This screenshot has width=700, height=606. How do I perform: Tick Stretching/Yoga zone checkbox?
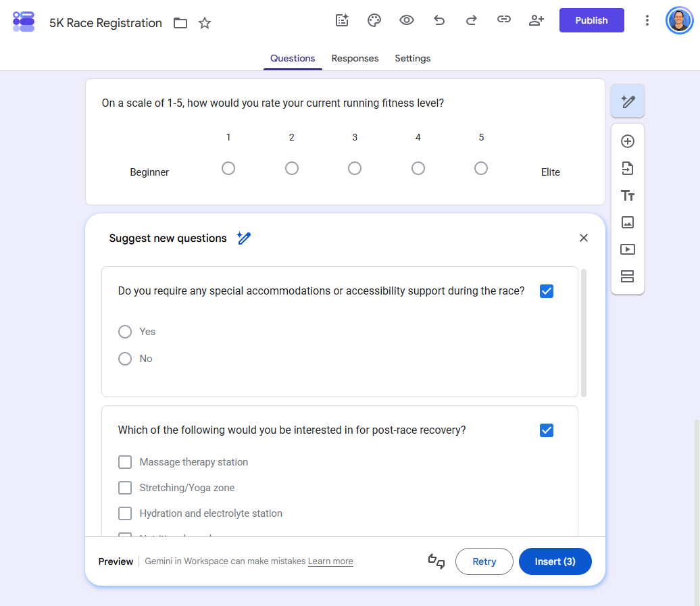125,488
